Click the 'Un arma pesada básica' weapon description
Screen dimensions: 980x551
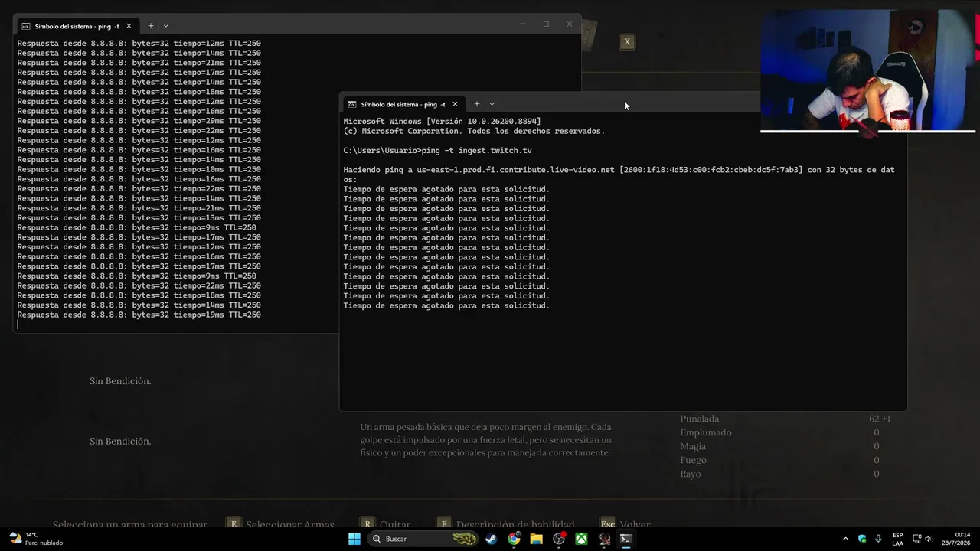pos(486,439)
